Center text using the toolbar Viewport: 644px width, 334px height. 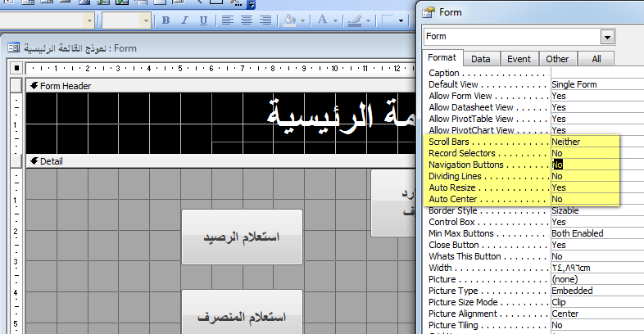[x=247, y=20]
